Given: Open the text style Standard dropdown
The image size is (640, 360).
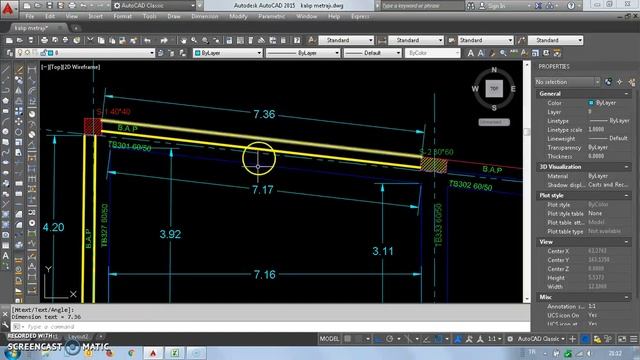Looking at the screenshot, I should [x=346, y=40].
